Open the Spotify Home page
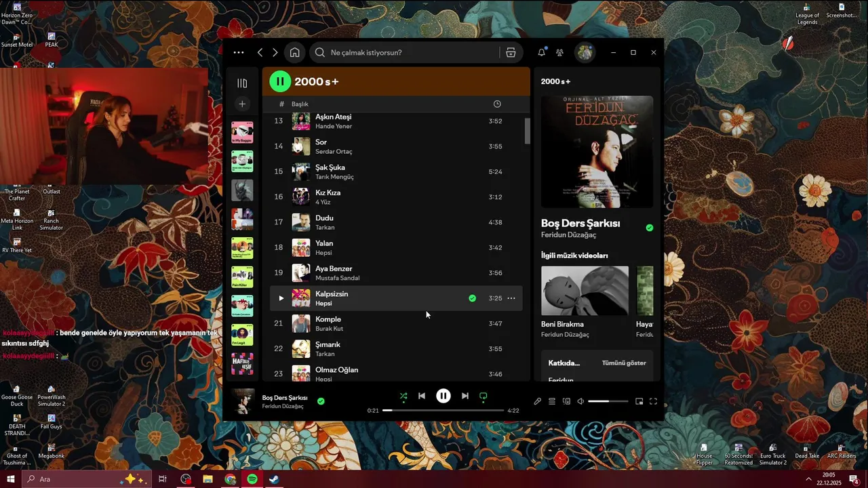The height and width of the screenshot is (488, 868). 294,52
